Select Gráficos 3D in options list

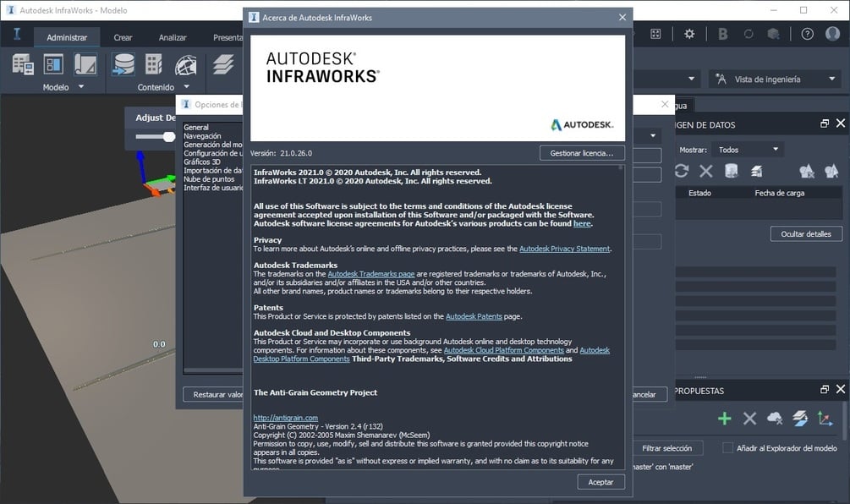pyautogui.click(x=201, y=162)
